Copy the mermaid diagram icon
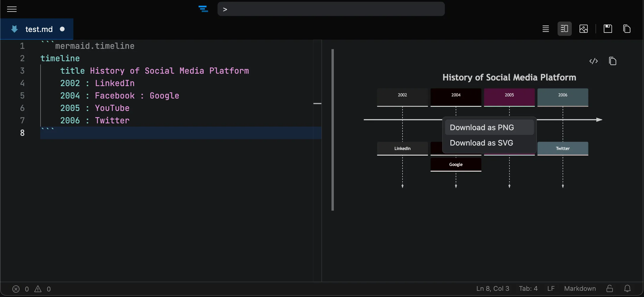Image resolution: width=644 pixels, height=297 pixels. click(612, 61)
